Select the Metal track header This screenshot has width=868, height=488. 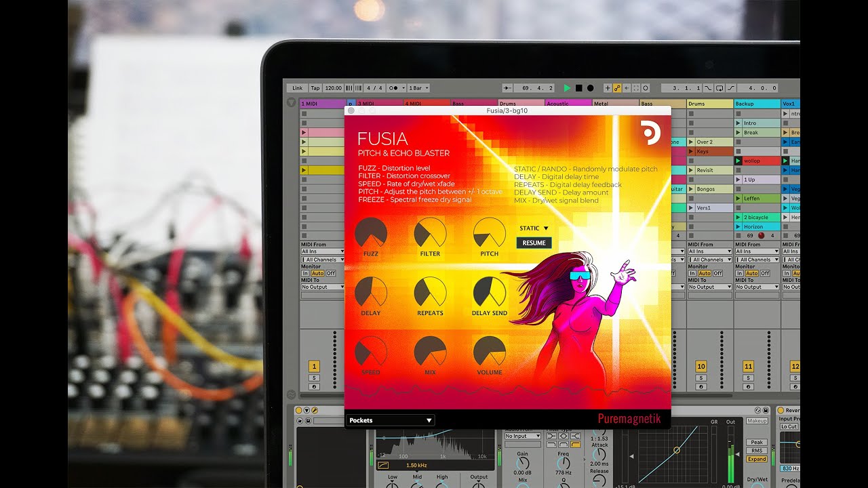(616, 104)
